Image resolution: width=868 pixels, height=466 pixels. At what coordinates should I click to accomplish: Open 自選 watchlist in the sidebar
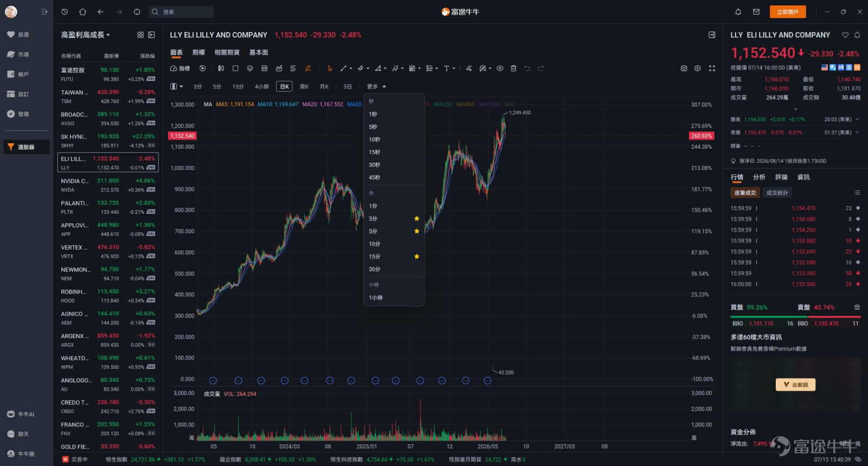(x=18, y=35)
